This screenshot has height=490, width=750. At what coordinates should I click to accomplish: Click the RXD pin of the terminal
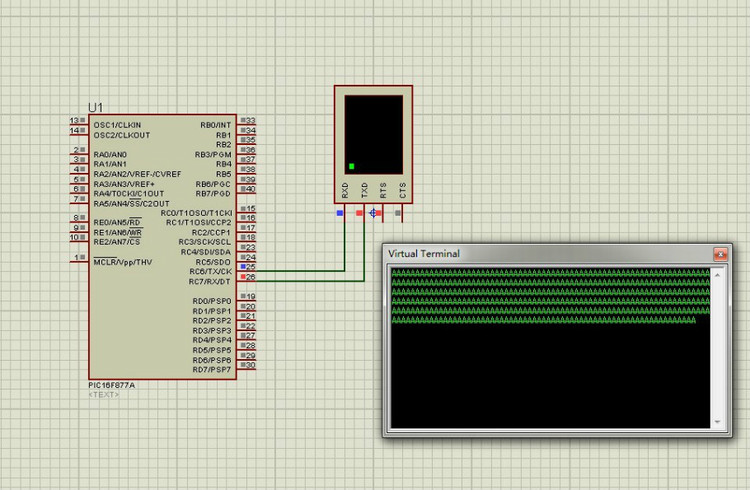pos(344,213)
